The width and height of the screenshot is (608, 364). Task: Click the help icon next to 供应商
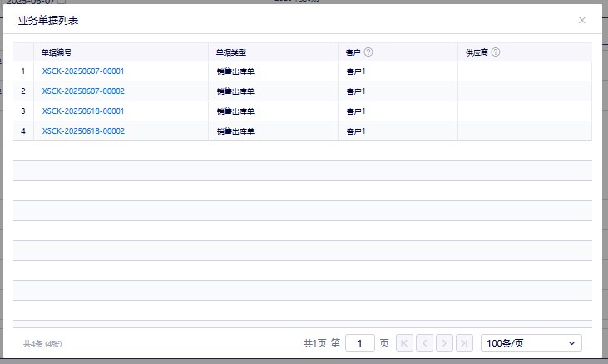pyautogui.click(x=496, y=52)
